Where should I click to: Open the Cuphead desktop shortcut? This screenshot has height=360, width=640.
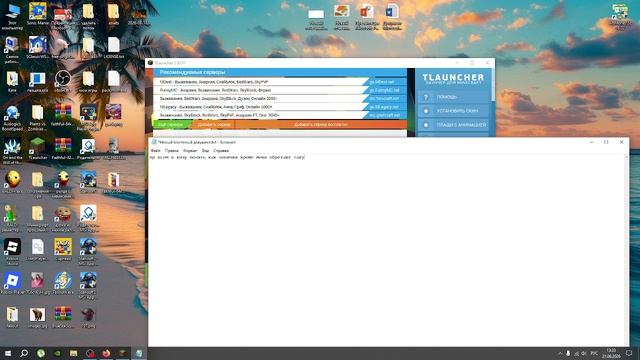pos(63,249)
